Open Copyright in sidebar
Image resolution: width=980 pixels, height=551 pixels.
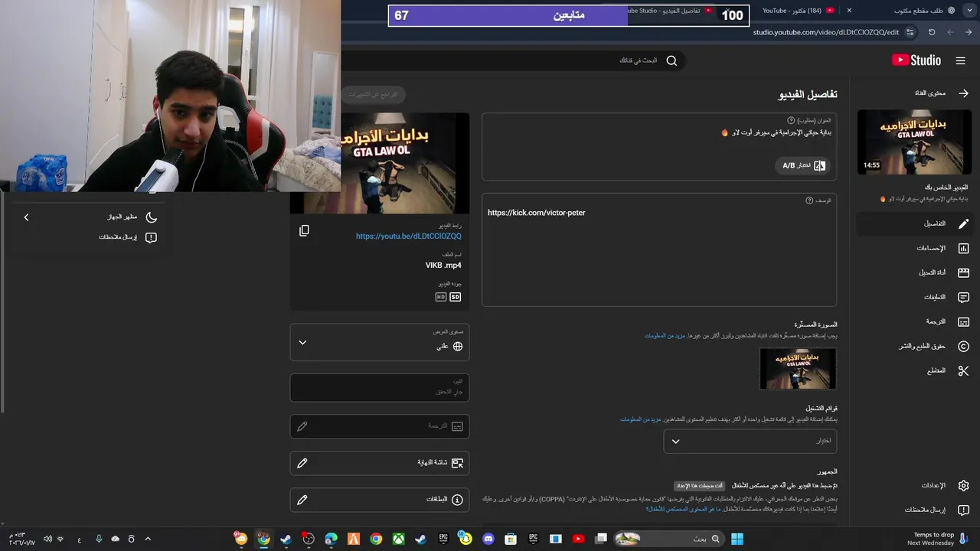(913, 346)
